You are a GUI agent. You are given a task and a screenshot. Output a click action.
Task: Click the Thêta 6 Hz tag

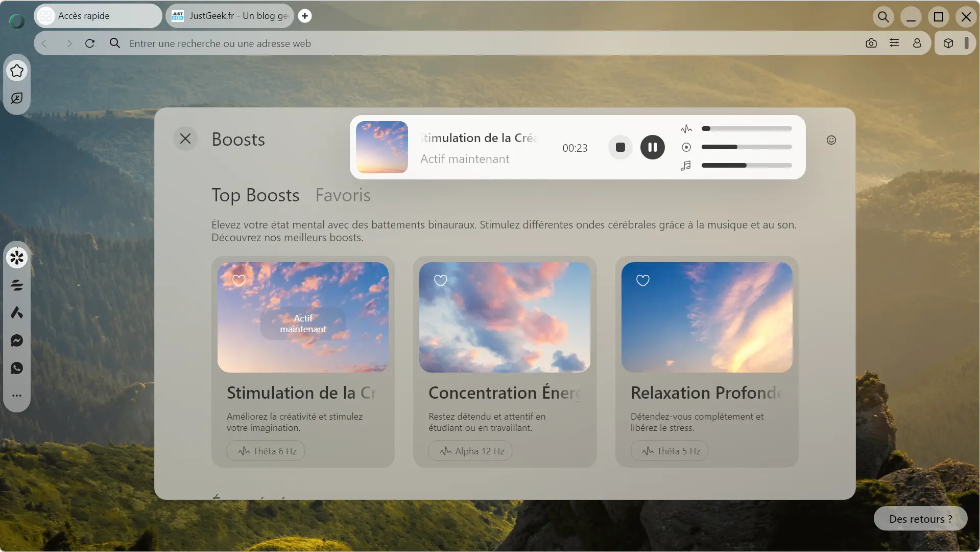(x=266, y=451)
